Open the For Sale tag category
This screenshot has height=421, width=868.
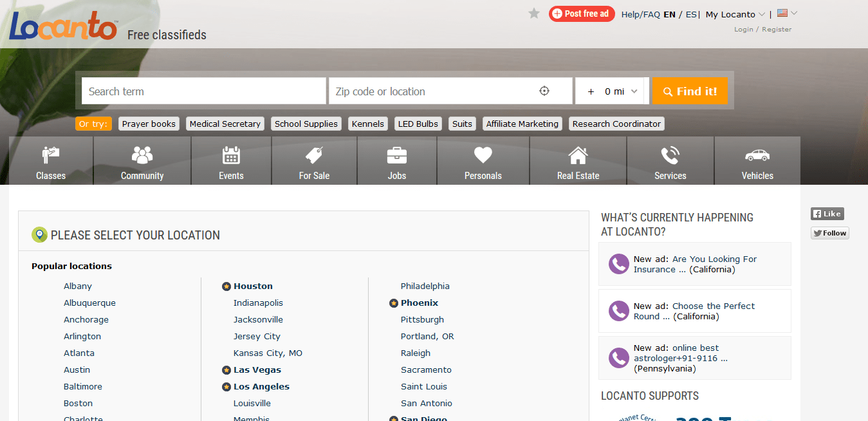(x=314, y=161)
